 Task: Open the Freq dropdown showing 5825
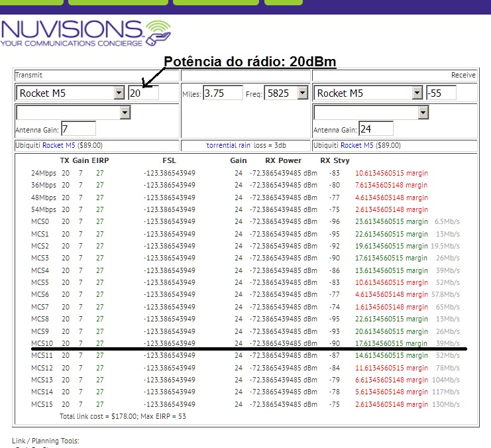(286, 93)
